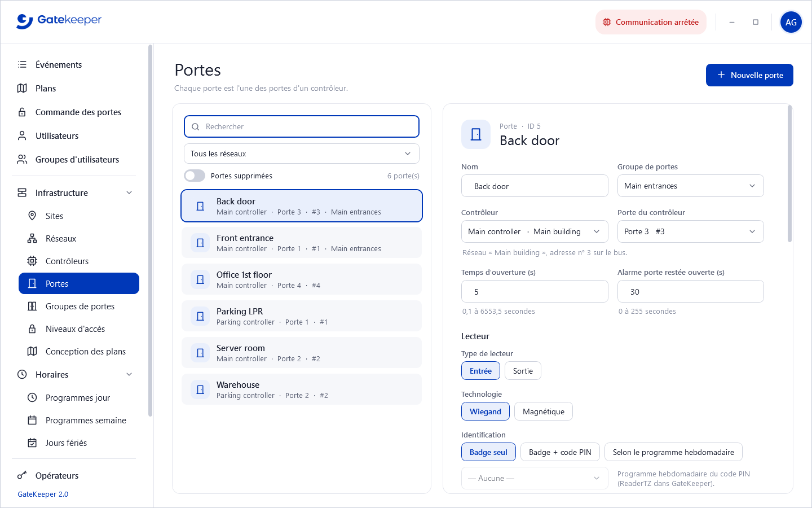Image resolution: width=812 pixels, height=508 pixels.
Task: Select Sortie reader type
Action: (523, 371)
